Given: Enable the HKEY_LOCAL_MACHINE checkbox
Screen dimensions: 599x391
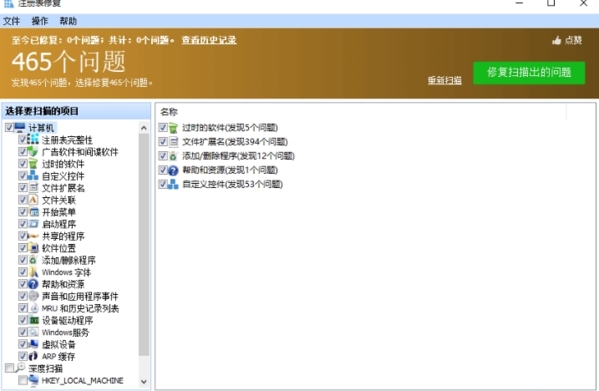Looking at the screenshot, I should tap(23, 380).
